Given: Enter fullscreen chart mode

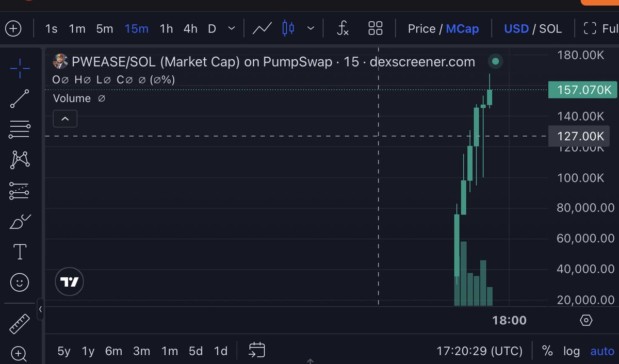Looking at the screenshot, I should click(600, 28).
